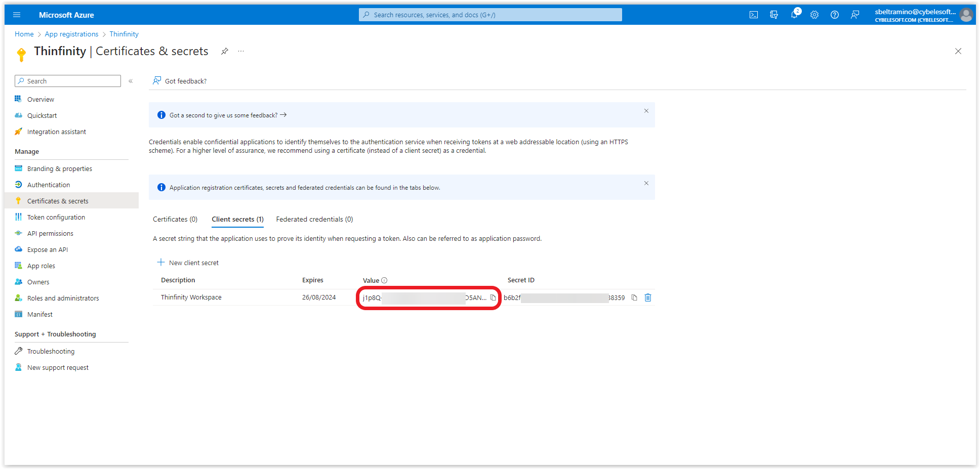The height and width of the screenshot is (469, 980).
Task: Click the Got feedback? button
Action: coord(180,81)
